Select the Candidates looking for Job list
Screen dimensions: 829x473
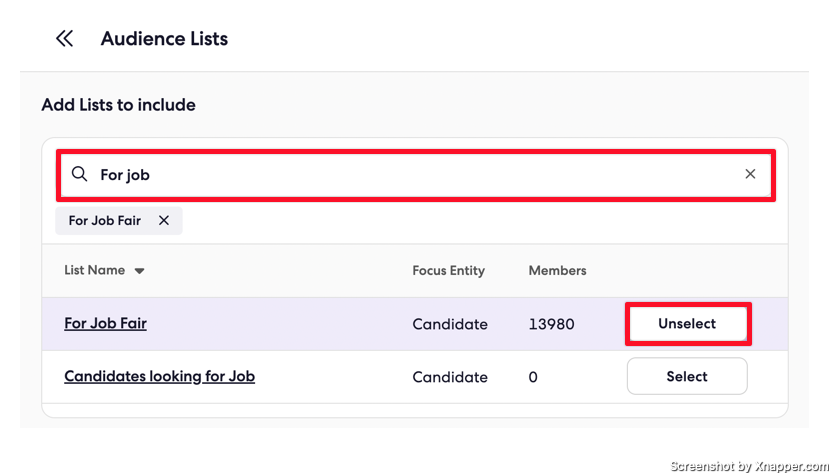(687, 376)
